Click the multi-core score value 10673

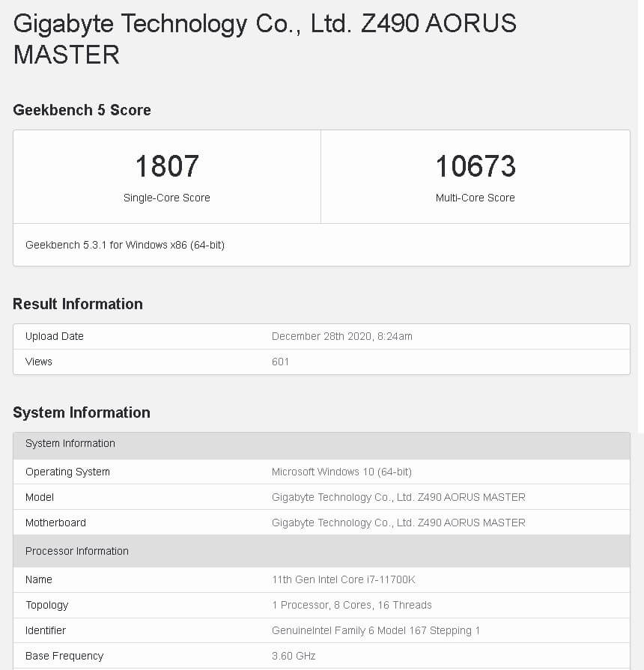click(476, 166)
